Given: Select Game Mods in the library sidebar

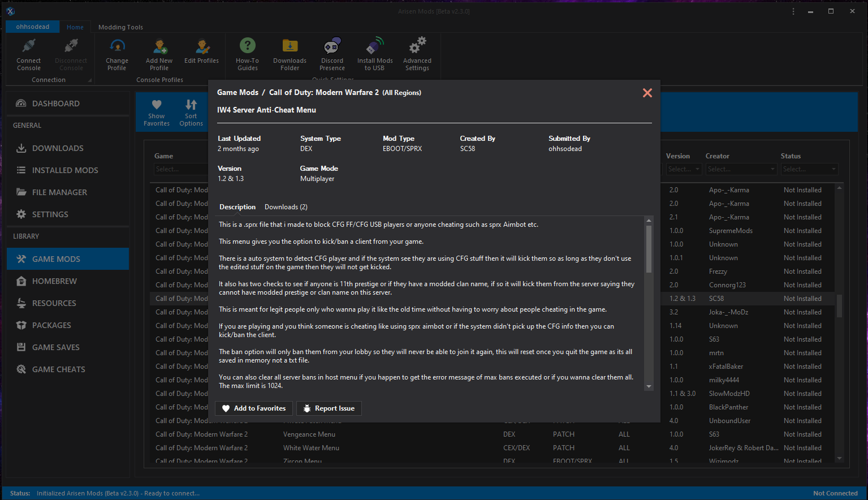Looking at the screenshot, I should click(x=68, y=259).
